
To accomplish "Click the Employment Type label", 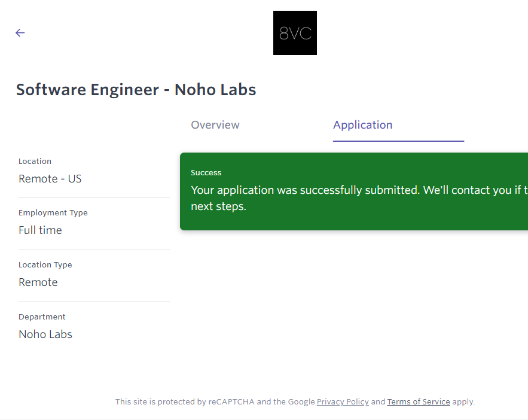I will (53, 213).
